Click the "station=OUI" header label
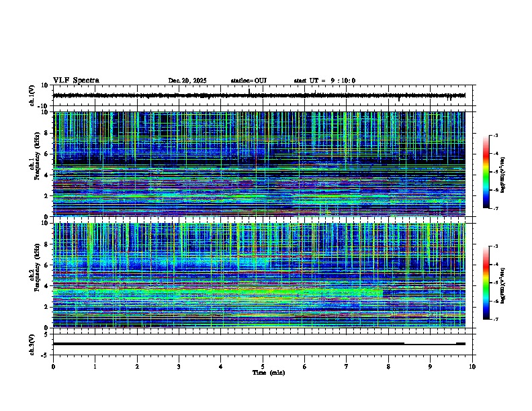Screen dimensions: 532x411 click(249, 81)
